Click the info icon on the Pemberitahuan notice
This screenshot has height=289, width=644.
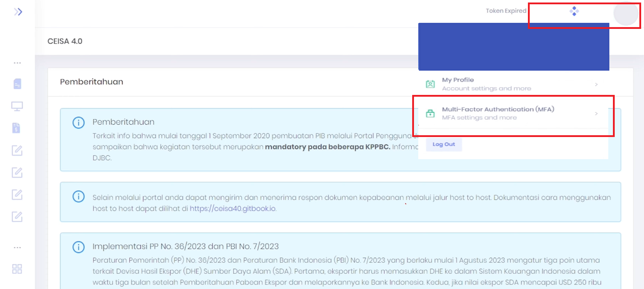coord(79,123)
